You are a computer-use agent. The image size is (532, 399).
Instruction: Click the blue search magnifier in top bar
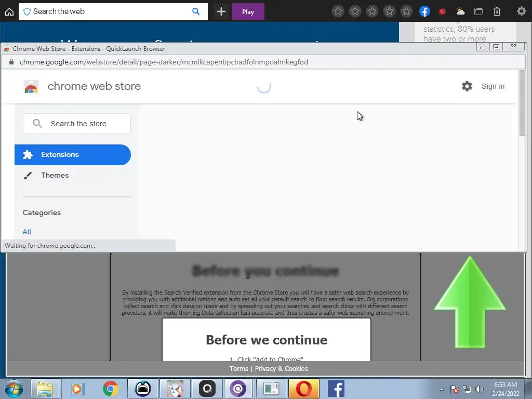(196, 11)
